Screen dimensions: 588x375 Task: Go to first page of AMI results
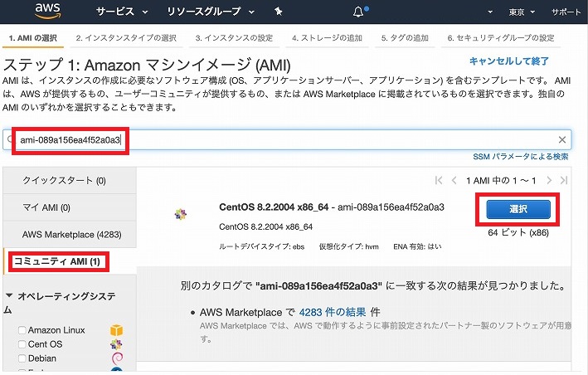pyautogui.click(x=439, y=180)
